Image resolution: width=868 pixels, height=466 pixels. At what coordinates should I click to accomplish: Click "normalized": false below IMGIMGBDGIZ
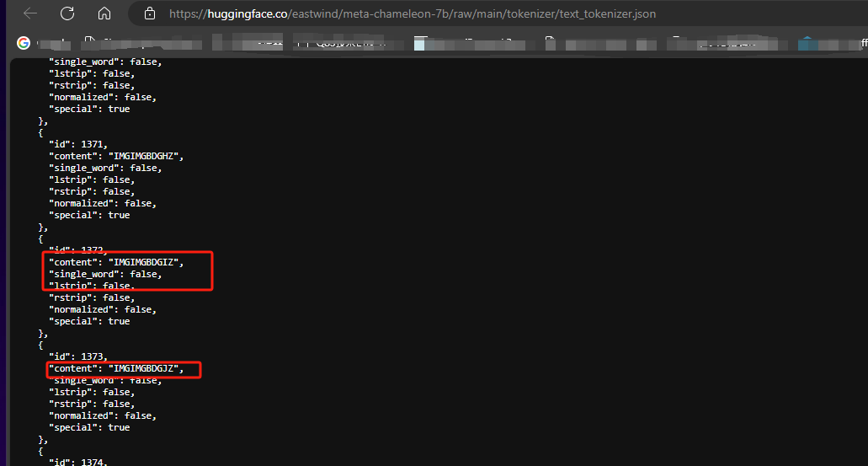coord(103,310)
